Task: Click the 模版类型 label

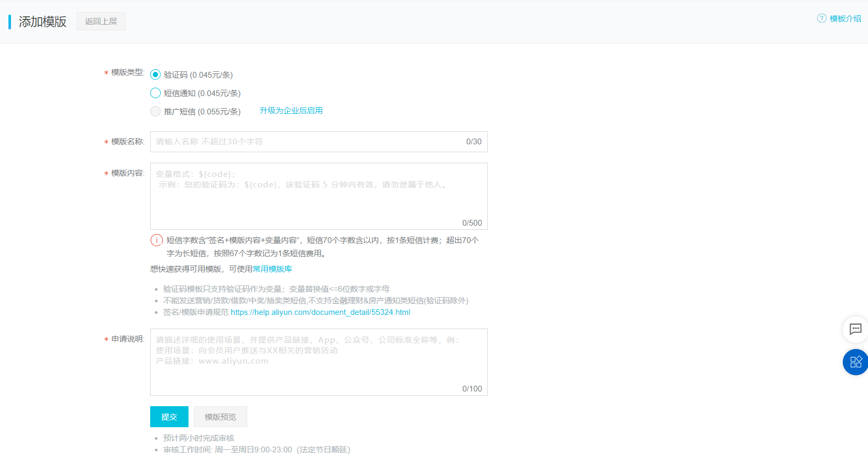Action: coord(128,72)
